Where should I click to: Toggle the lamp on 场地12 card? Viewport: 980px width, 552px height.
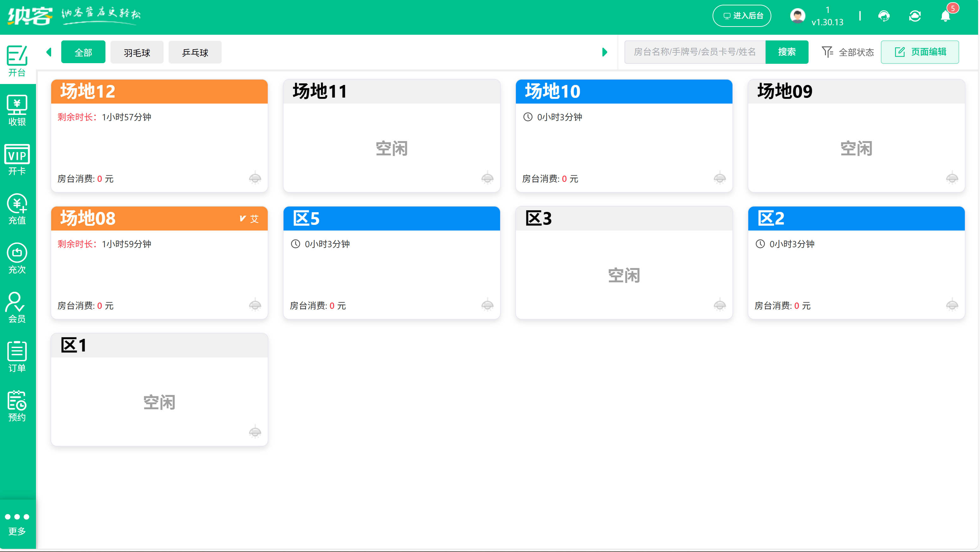pyautogui.click(x=255, y=178)
